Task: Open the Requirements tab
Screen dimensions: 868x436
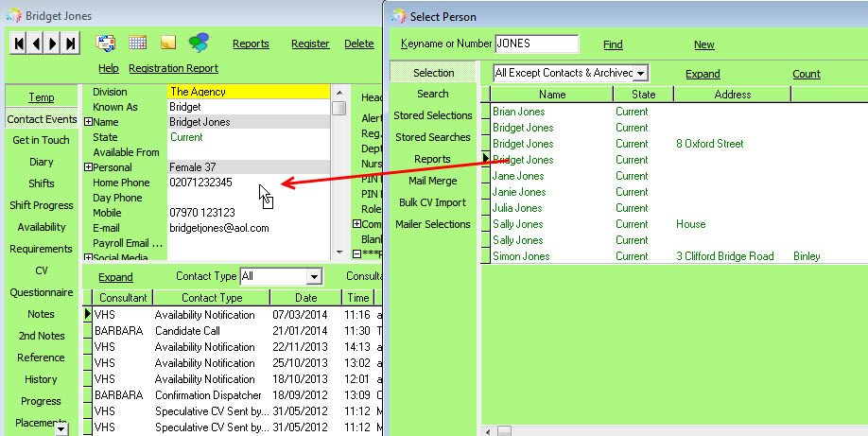Action: tap(41, 250)
